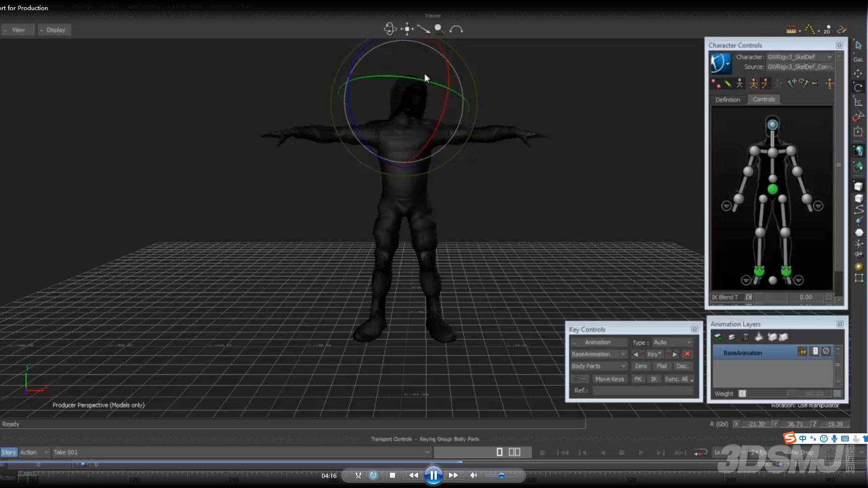
Task: Click the Translate tool in right toolbar
Action: pyautogui.click(x=858, y=73)
